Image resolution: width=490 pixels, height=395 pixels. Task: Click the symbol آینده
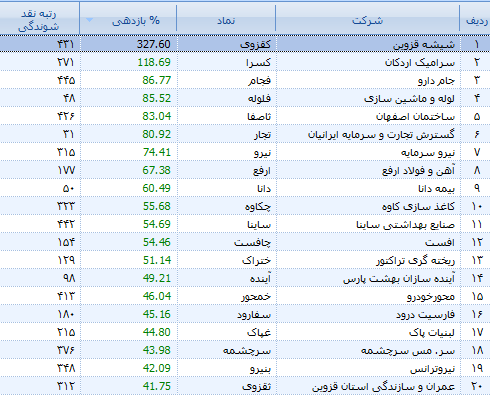tap(260, 278)
